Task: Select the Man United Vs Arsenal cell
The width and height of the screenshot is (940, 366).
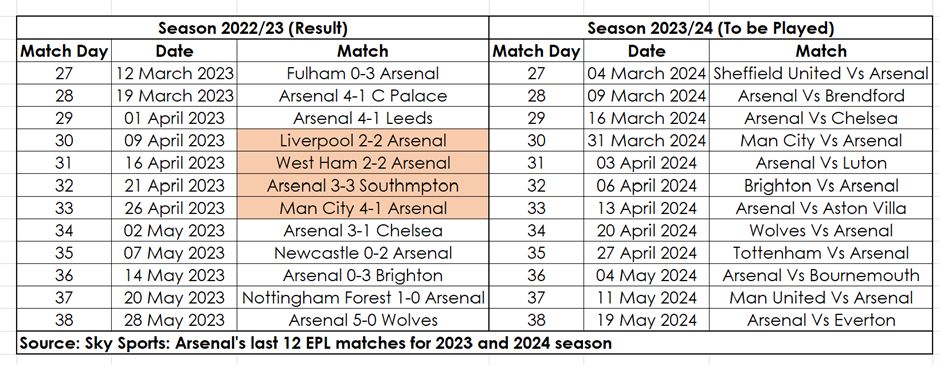Action: click(821, 298)
